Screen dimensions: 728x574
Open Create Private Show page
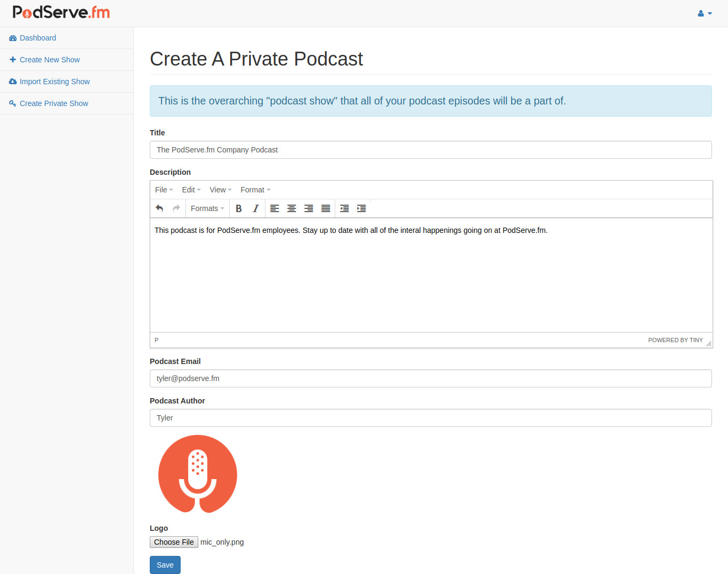click(x=67, y=103)
